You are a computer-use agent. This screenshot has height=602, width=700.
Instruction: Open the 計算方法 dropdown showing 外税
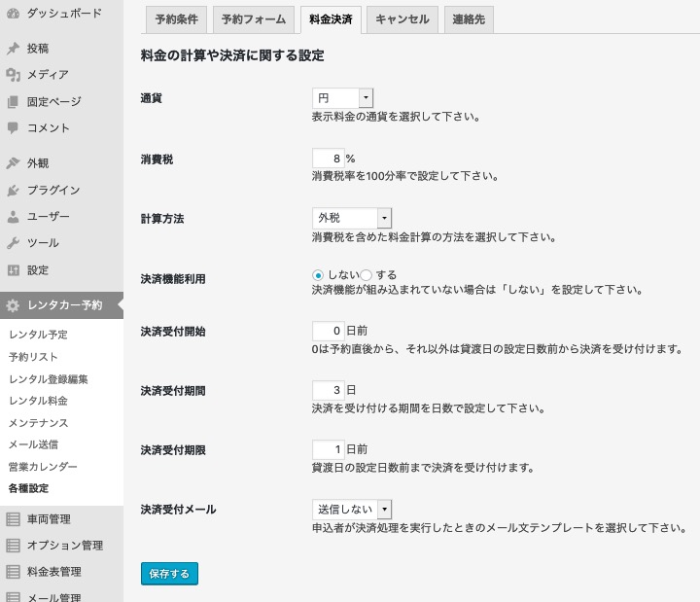coord(351,218)
